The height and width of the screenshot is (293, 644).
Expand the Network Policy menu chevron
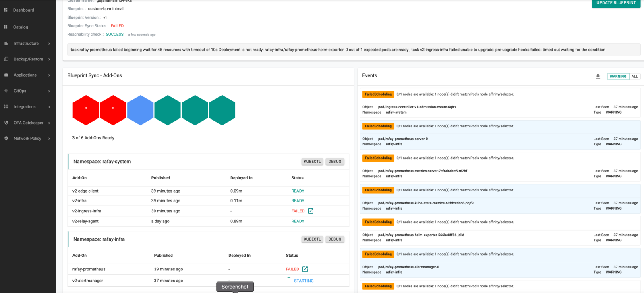point(49,139)
